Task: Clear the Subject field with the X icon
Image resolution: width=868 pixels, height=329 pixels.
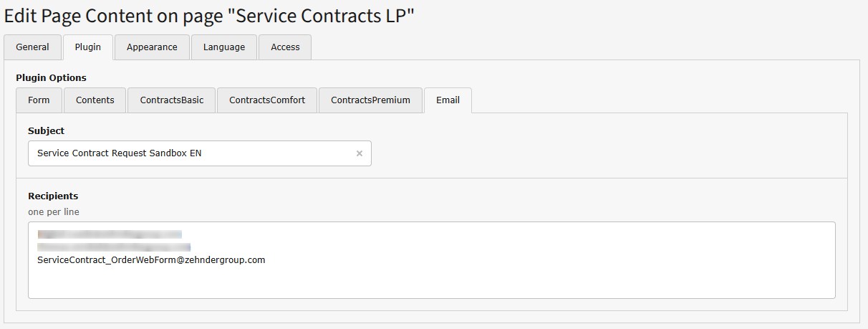Action: tap(360, 153)
